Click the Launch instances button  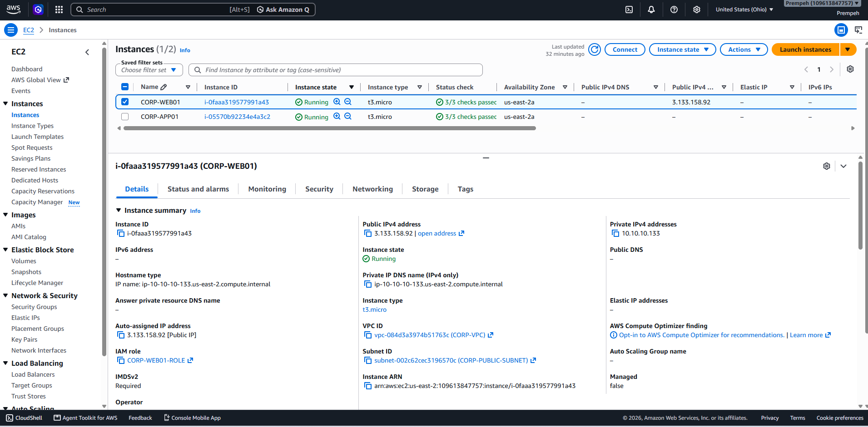click(x=805, y=49)
